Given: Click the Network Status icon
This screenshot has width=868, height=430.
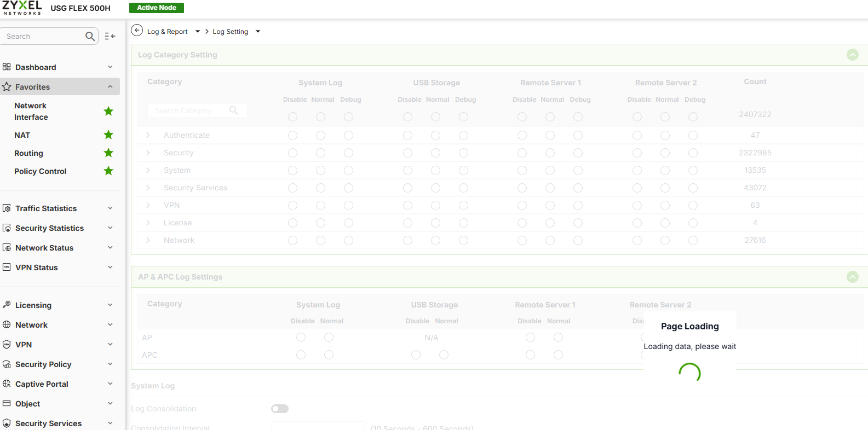Looking at the screenshot, I should (7, 247).
